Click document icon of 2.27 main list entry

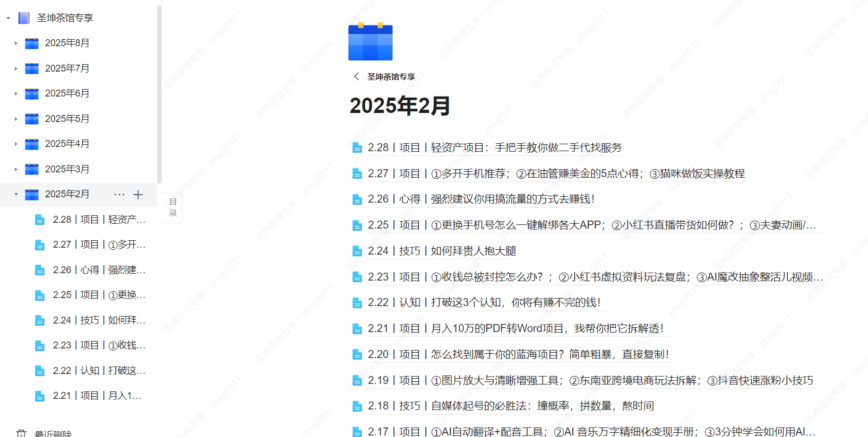pos(357,173)
